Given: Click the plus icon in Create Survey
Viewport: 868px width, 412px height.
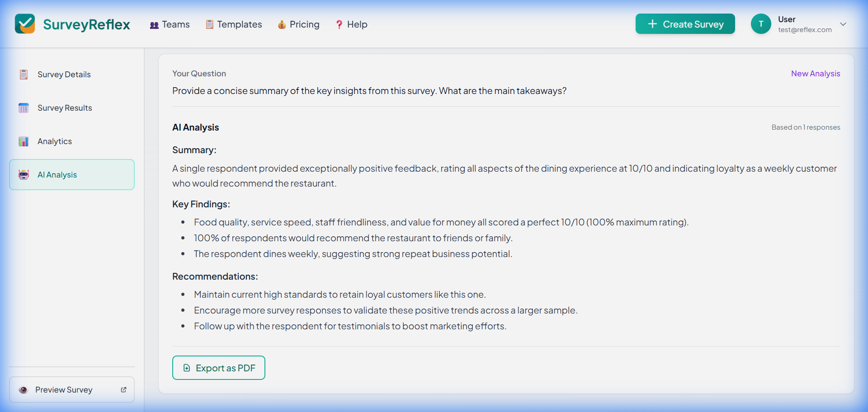Looking at the screenshot, I should [652, 24].
